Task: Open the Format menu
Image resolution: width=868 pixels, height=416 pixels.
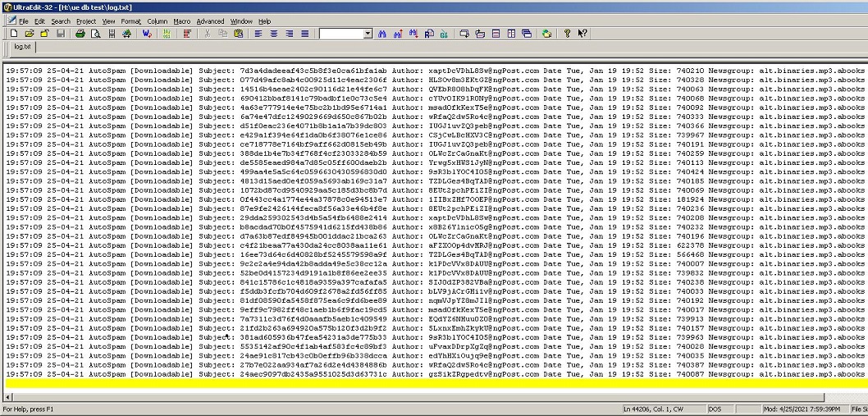Action: coord(130,21)
